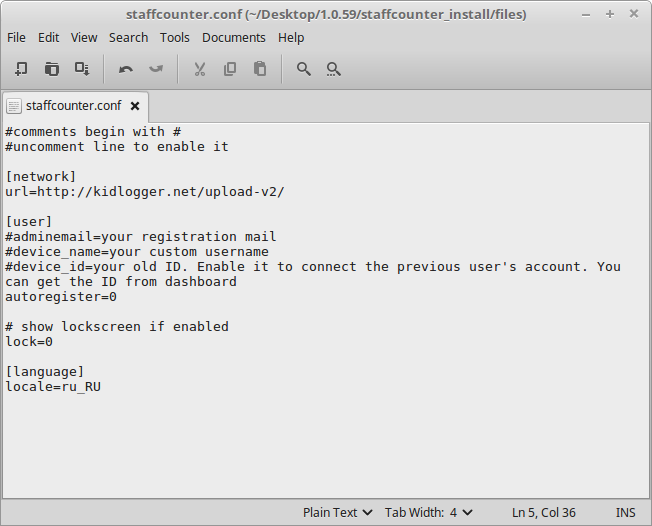Open the File menu

tap(16, 37)
